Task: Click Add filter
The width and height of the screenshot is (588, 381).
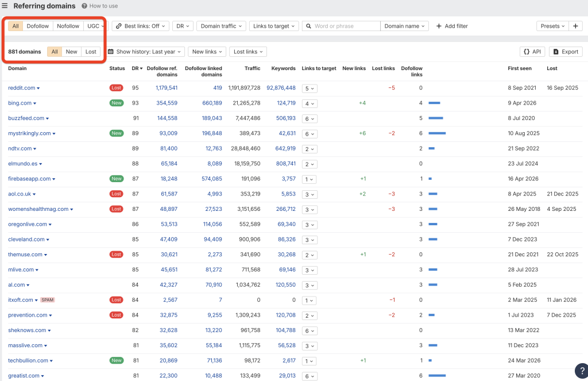Action: pyautogui.click(x=452, y=26)
